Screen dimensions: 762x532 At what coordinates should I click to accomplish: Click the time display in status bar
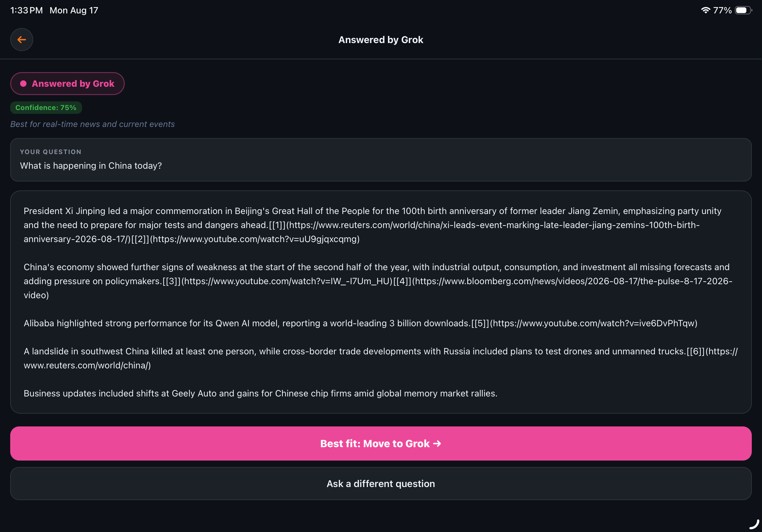click(26, 10)
